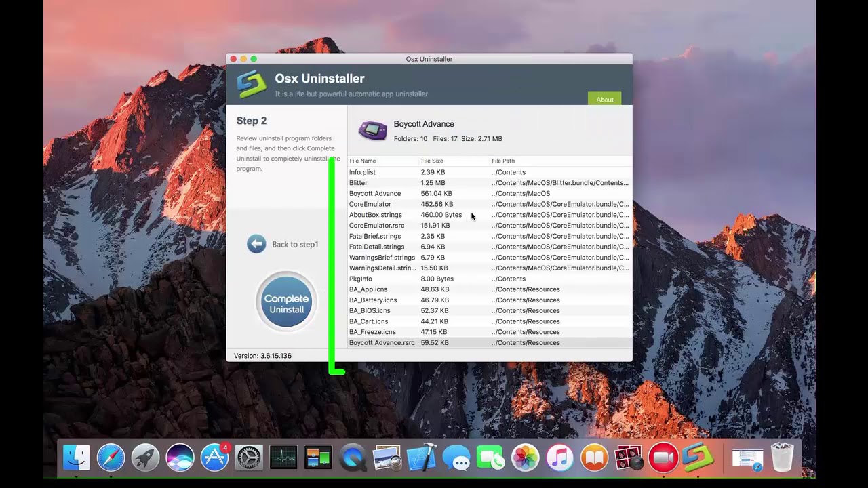Click the back arrow circle icon
This screenshot has height=488, width=868.
[256, 244]
